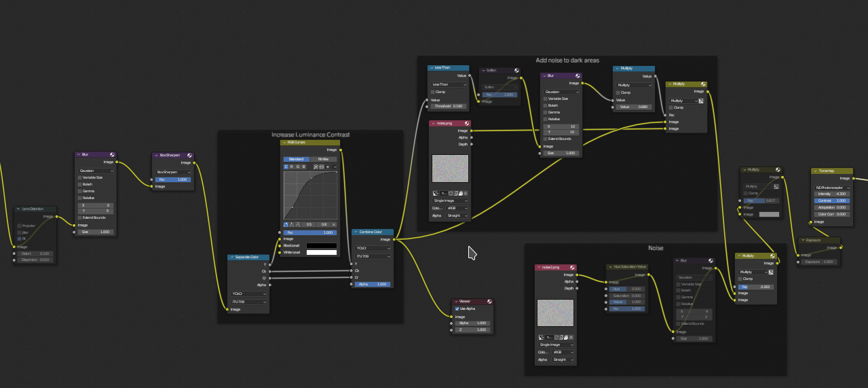Select the Standard tab in RGB Curves
This screenshot has width=868, height=388.
point(296,159)
